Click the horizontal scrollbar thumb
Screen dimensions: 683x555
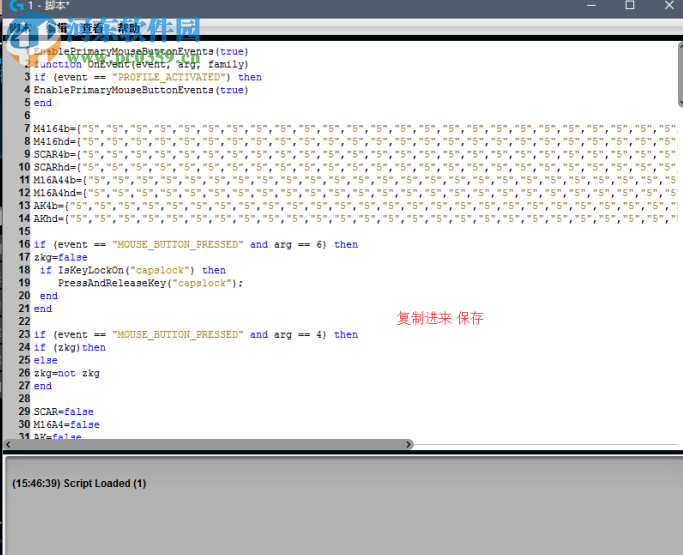point(208,444)
